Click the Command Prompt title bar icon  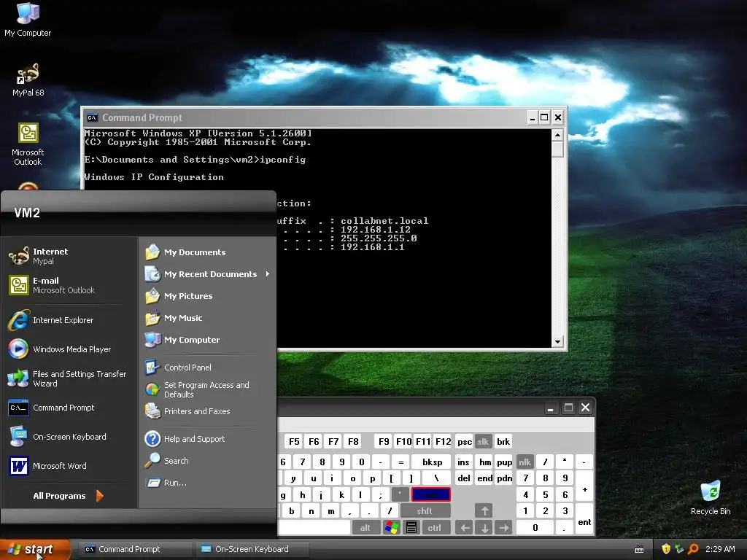click(x=92, y=117)
